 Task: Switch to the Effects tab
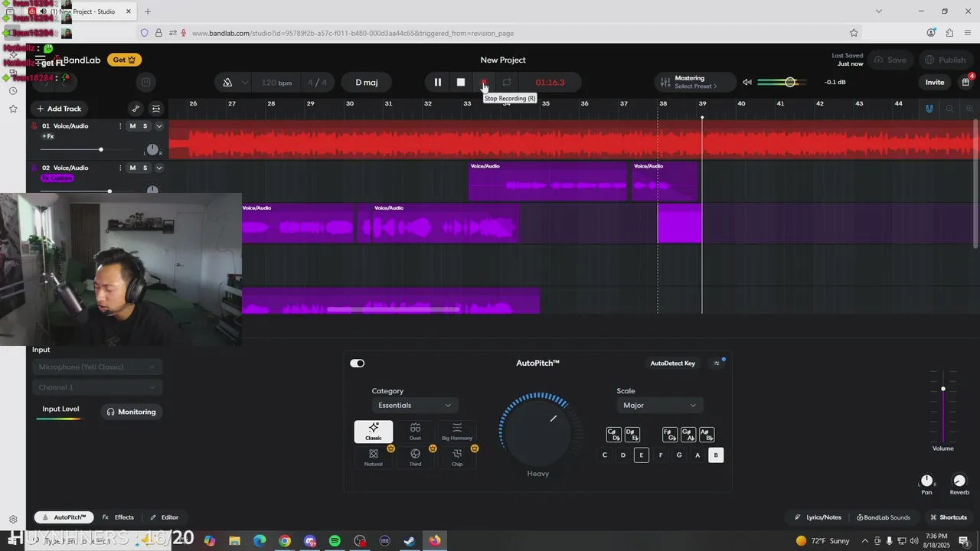[118, 517]
